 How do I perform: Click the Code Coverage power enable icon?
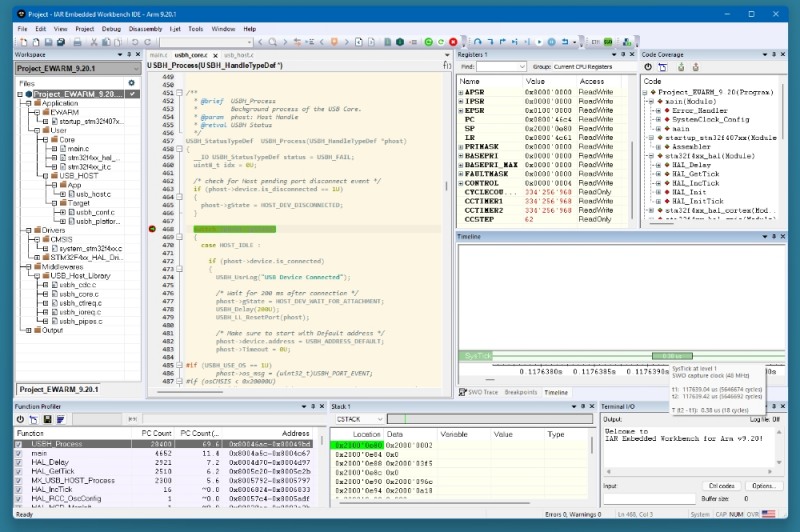[647, 66]
